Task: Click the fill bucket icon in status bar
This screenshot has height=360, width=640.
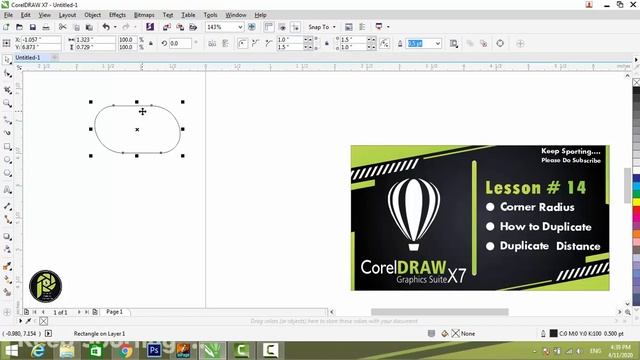Action: (444, 333)
